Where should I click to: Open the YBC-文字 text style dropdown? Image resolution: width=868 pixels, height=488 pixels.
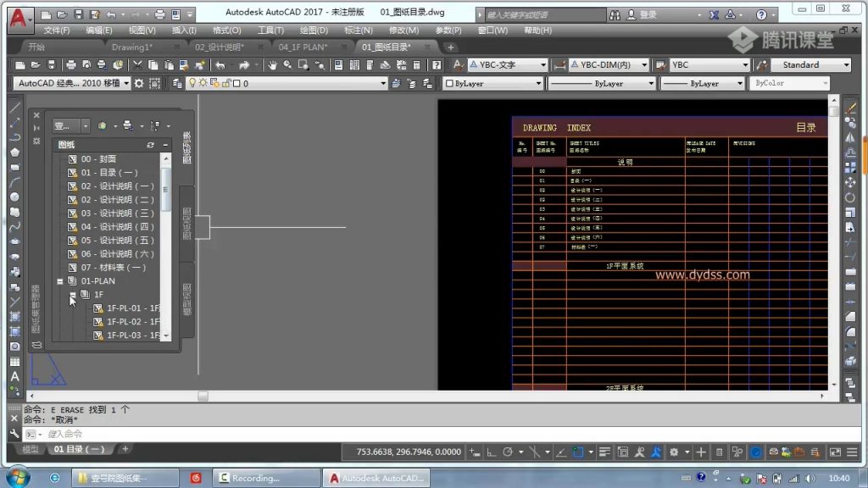click(x=542, y=65)
